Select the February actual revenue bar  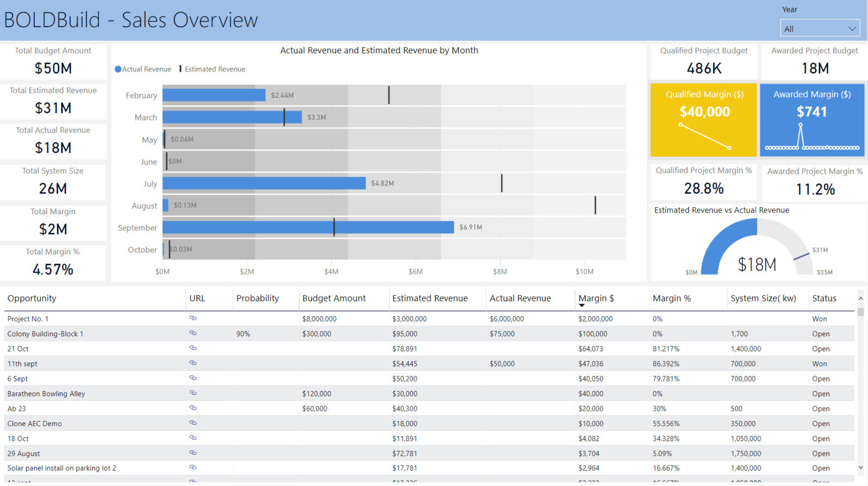[x=214, y=95]
